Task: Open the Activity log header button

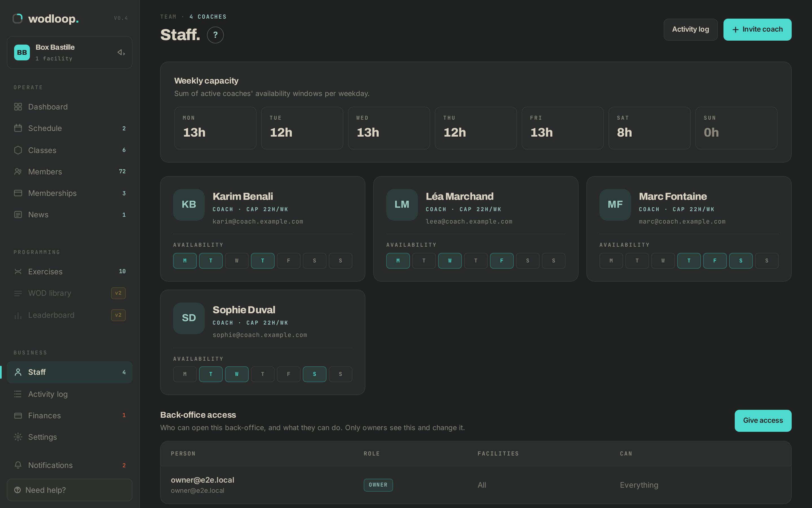Action: coord(690,30)
